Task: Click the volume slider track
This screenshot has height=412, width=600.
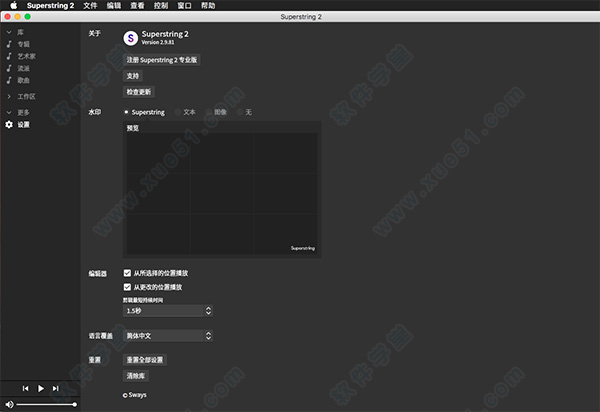Action: click(46, 404)
